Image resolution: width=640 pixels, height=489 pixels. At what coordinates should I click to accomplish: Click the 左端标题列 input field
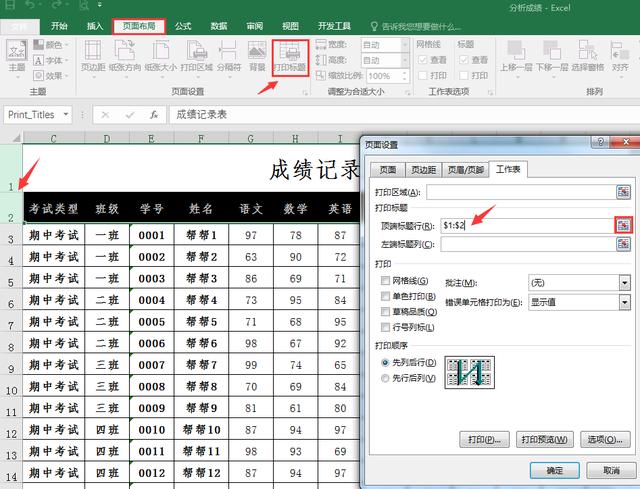(528, 244)
